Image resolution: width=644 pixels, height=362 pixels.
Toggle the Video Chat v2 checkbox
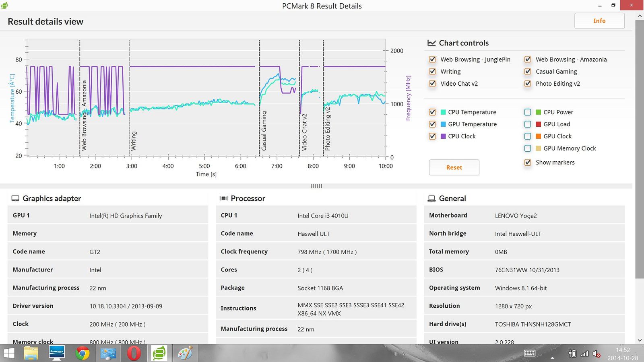pyautogui.click(x=432, y=84)
